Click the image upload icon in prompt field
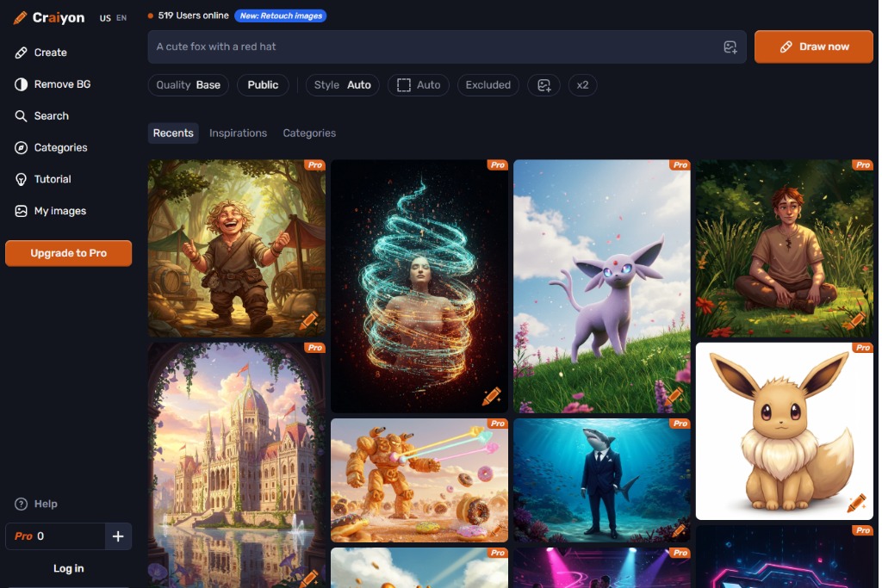Viewport: 882px width, 588px height. [x=730, y=47]
